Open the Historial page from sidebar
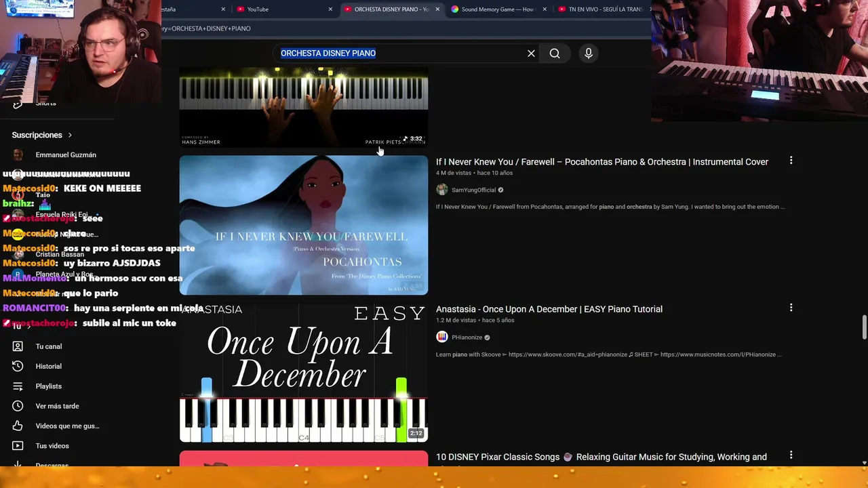This screenshot has height=488, width=868. [48, 366]
